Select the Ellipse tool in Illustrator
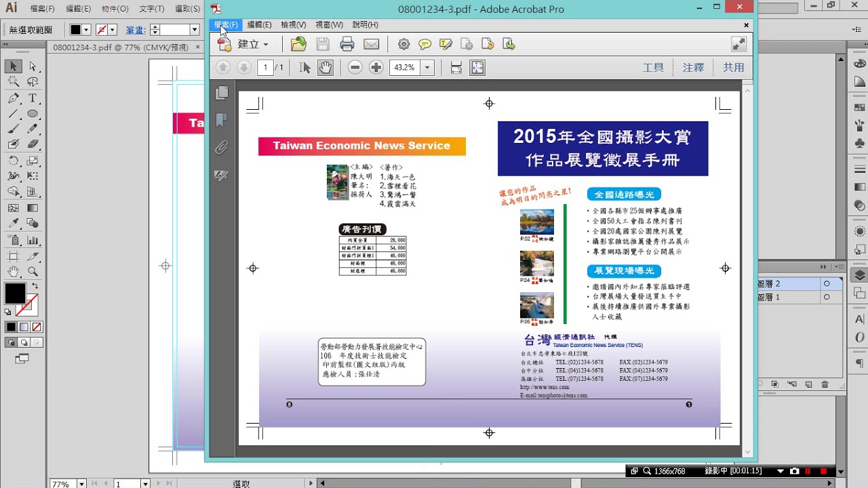This screenshot has height=488, width=868. (33, 114)
